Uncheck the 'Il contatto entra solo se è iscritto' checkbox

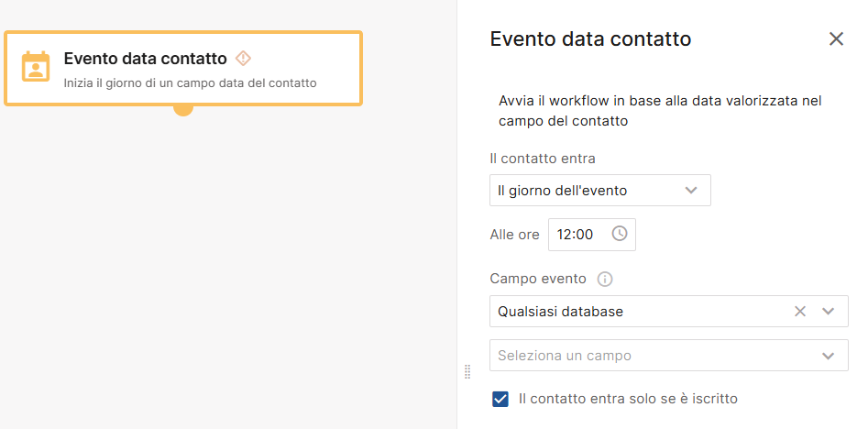pyautogui.click(x=500, y=399)
